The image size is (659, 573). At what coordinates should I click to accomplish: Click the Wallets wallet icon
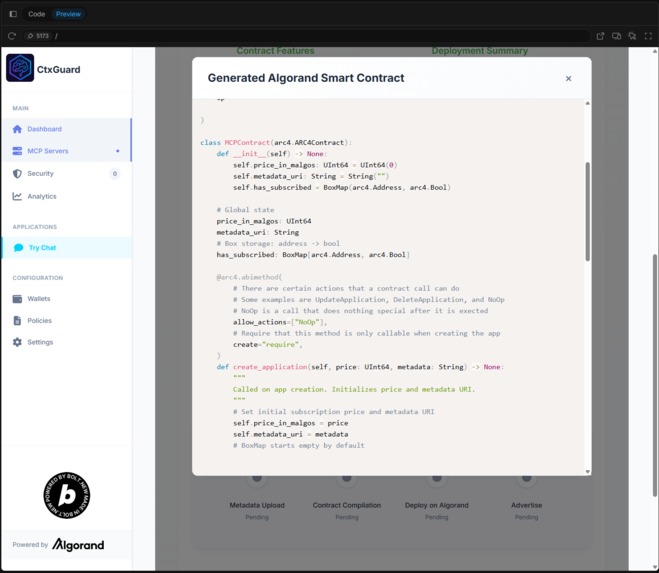click(x=17, y=299)
